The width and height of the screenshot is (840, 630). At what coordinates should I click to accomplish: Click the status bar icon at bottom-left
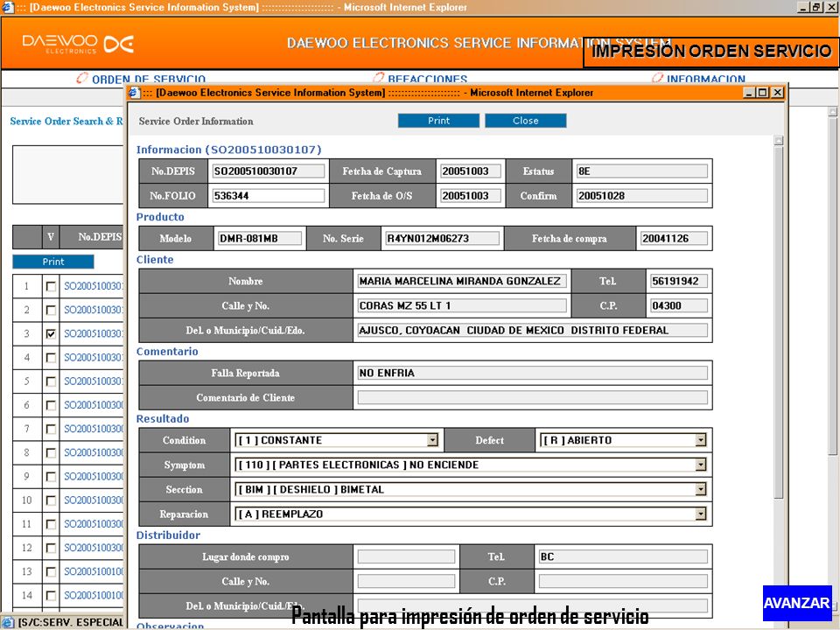(8, 622)
